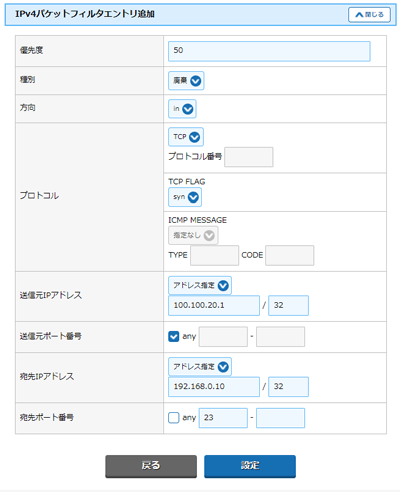Click source IP field 100.100.20.1
The image size is (400, 492).
[214, 305]
